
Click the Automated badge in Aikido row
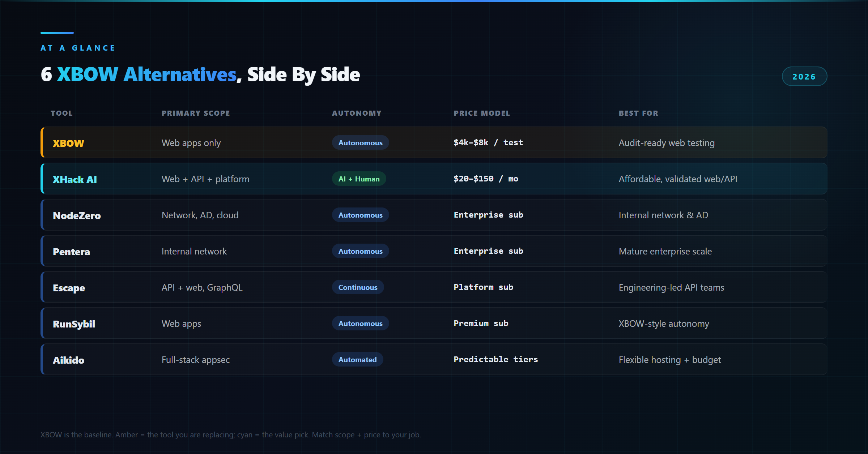pyautogui.click(x=357, y=360)
